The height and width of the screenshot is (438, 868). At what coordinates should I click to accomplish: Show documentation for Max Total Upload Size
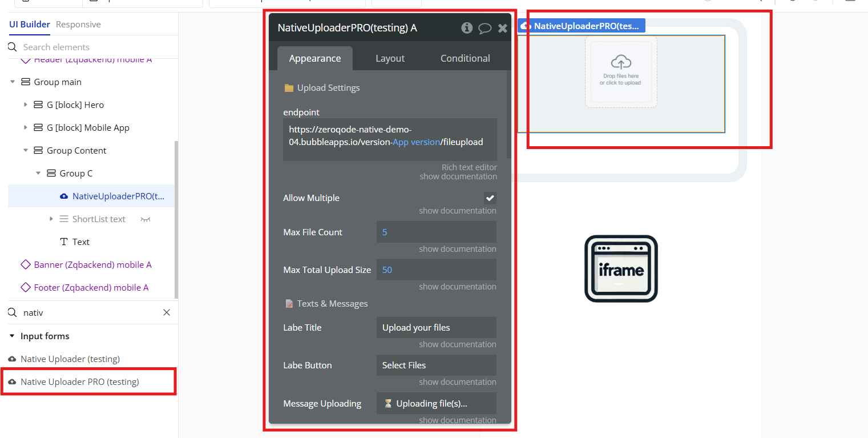458,287
